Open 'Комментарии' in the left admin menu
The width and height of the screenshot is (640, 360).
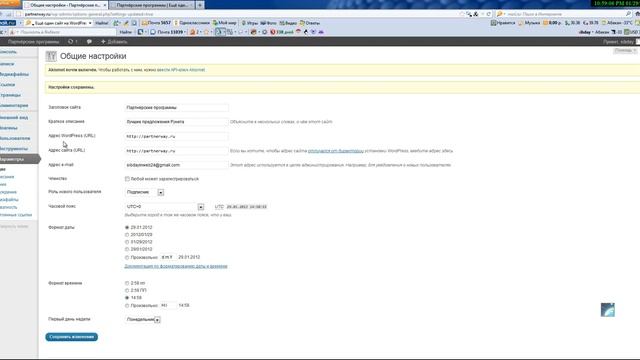(x=14, y=106)
